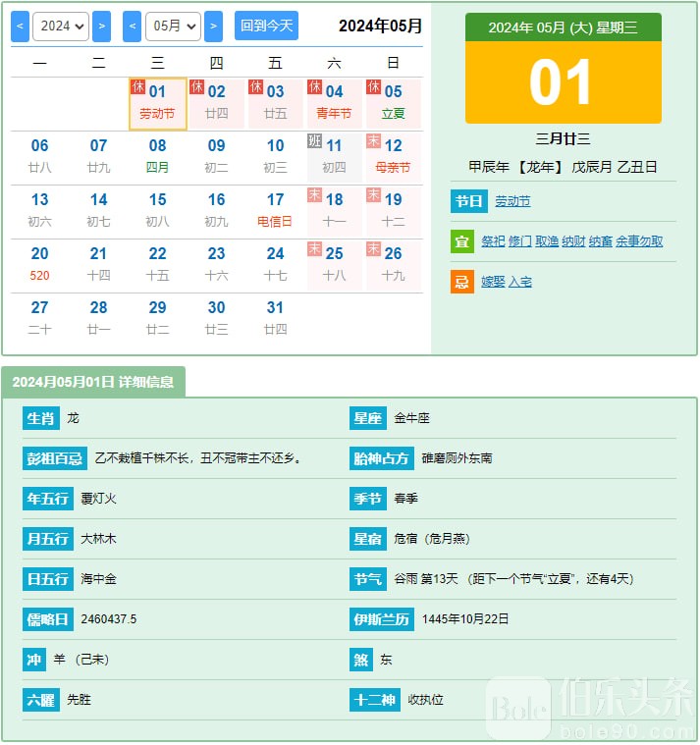Viewport: 700px width, 745px height.
Task: Select the 详细信息 tab header
Action: click(x=93, y=382)
